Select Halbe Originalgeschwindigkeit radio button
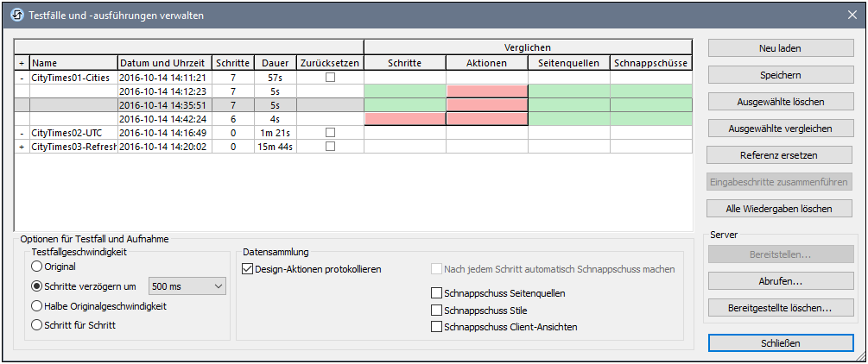The height and width of the screenshot is (364, 868). (36, 305)
